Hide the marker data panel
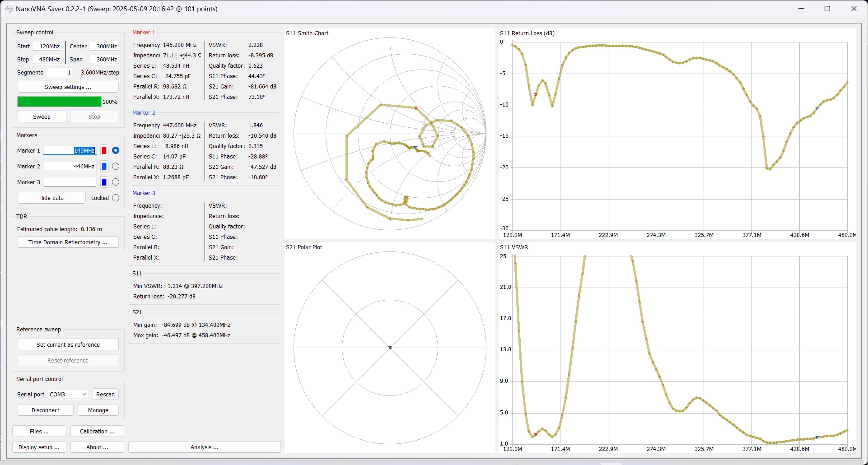Viewport: 868px width, 465px height. (51, 197)
